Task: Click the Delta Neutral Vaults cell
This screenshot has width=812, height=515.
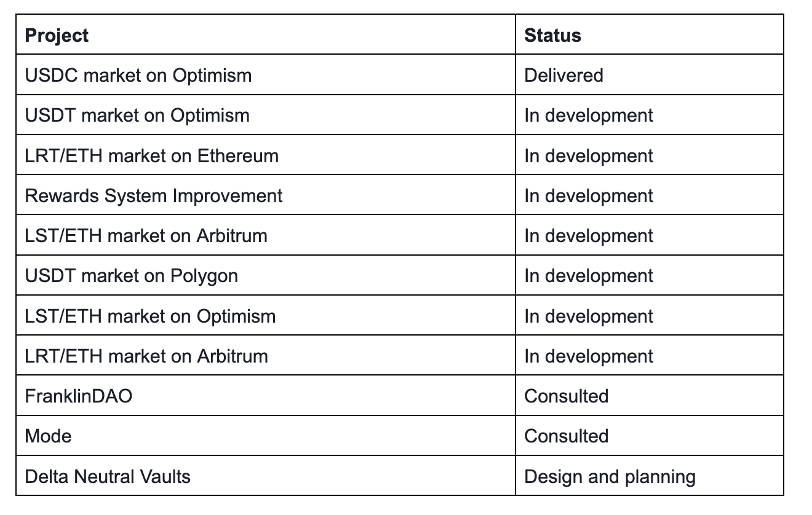Action: pyautogui.click(x=108, y=477)
